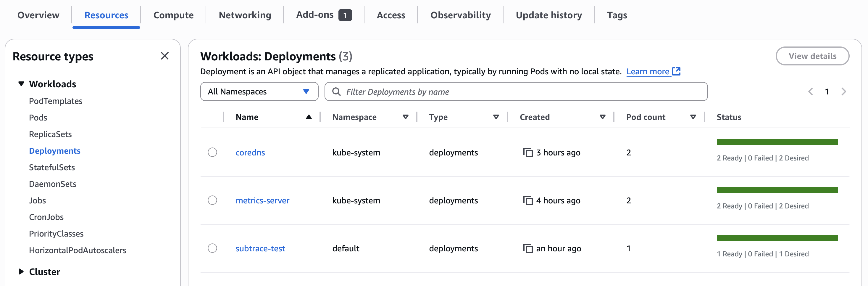Viewport: 868px width, 286px height.
Task: Open the Tags tab
Action: pyautogui.click(x=617, y=15)
